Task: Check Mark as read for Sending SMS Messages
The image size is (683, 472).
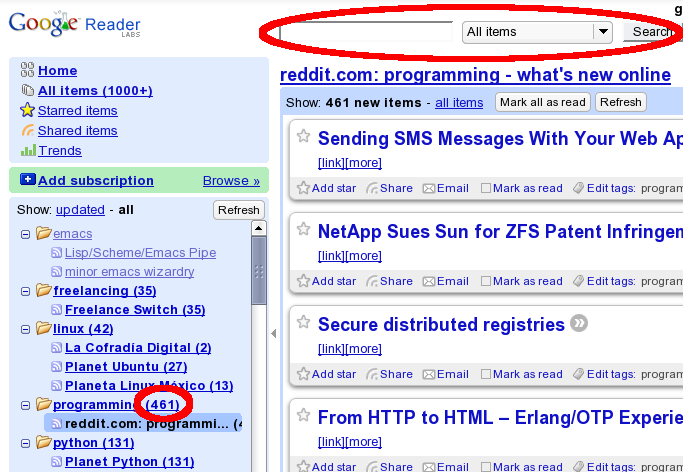Action: click(486, 188)
